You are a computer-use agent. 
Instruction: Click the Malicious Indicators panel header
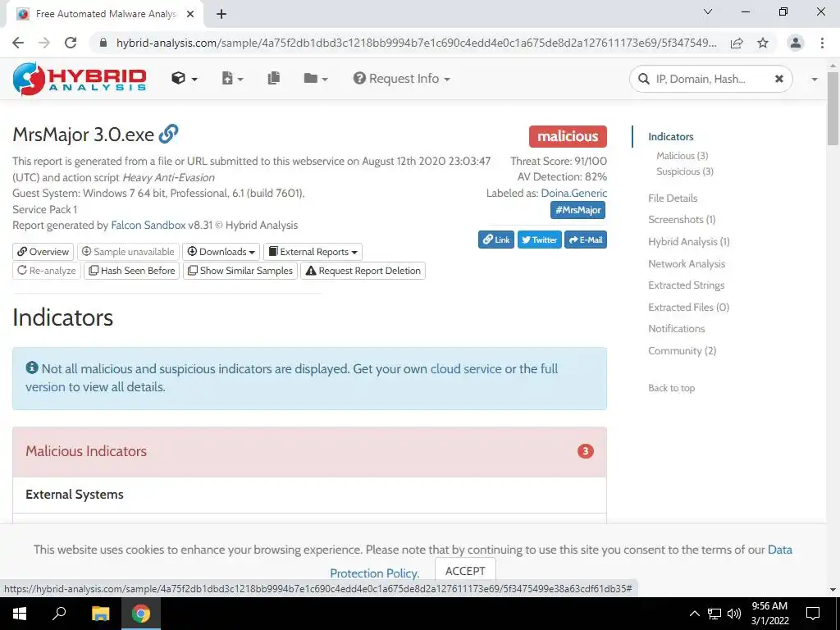click(309, 452)
